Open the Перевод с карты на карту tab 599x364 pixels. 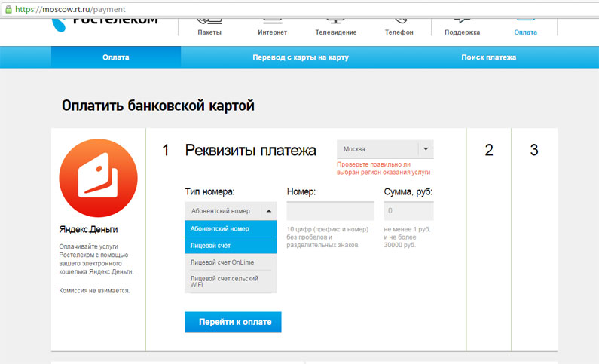[301, 57]
